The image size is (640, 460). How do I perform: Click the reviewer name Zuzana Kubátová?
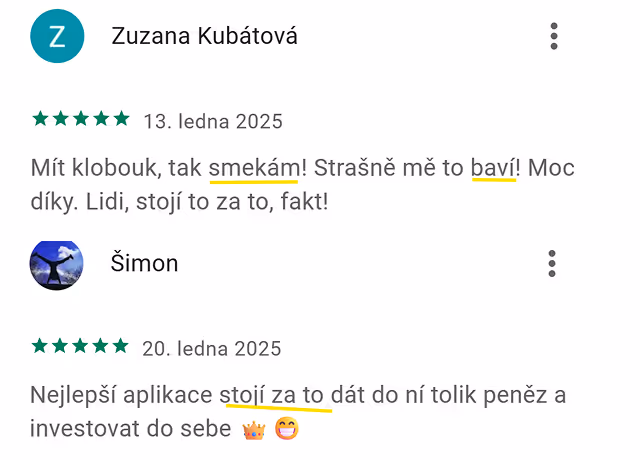click(204, 36)
